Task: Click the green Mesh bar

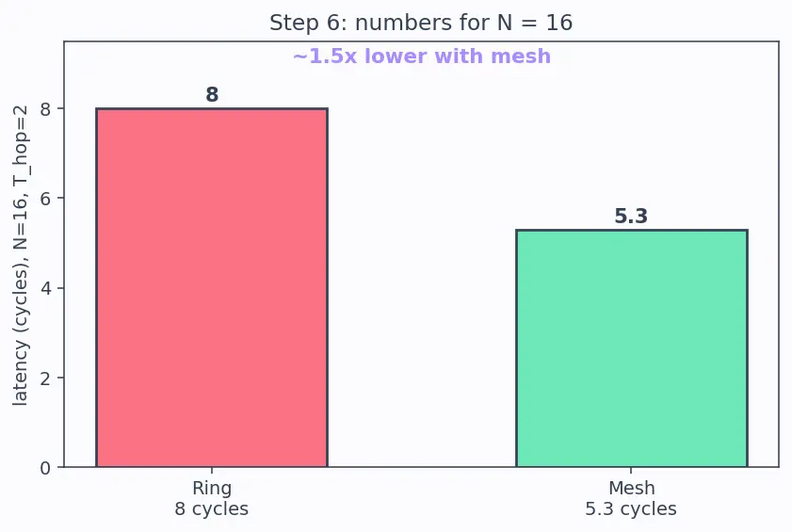Action: coord(631,348)
